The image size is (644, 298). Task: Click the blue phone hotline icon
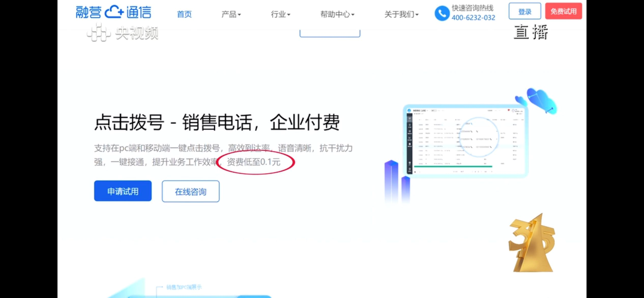pos(442,13)
